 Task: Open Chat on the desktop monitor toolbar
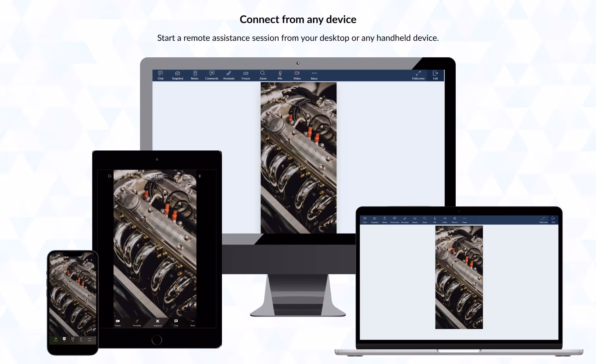[160, 75]
